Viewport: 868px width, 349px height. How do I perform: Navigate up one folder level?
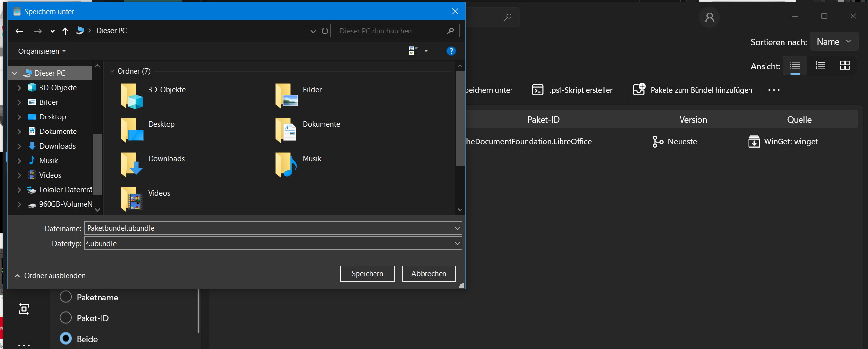(65, 31)
